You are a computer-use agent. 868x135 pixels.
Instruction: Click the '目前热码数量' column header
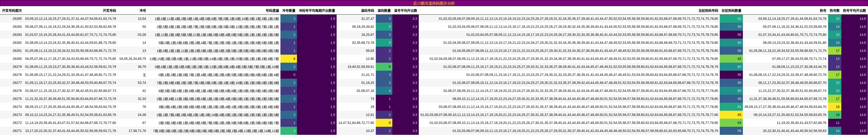point(731,11)
